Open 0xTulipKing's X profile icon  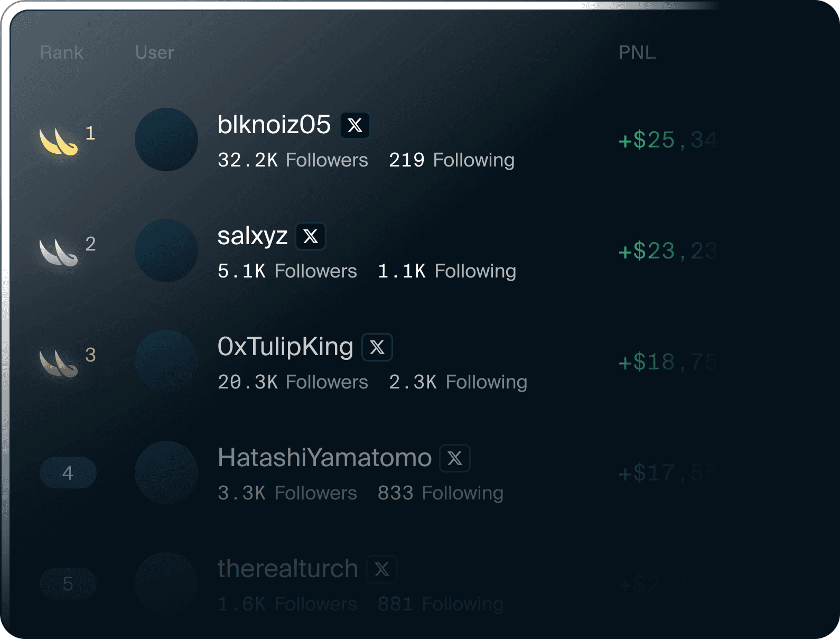377,347
